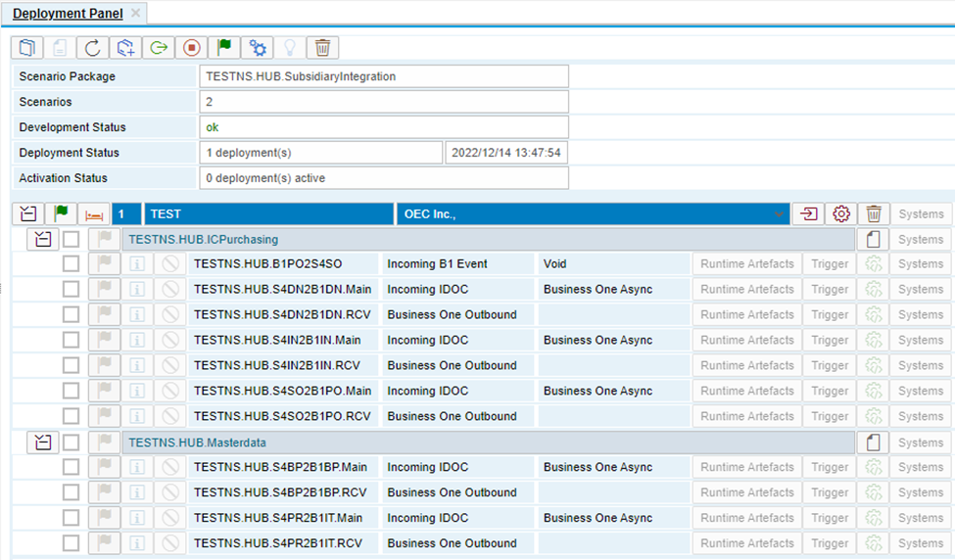The height and width of the screenshot is (560, 955).
Task: Click the red stop icon in the top toolbar
Action: [191, 47]
